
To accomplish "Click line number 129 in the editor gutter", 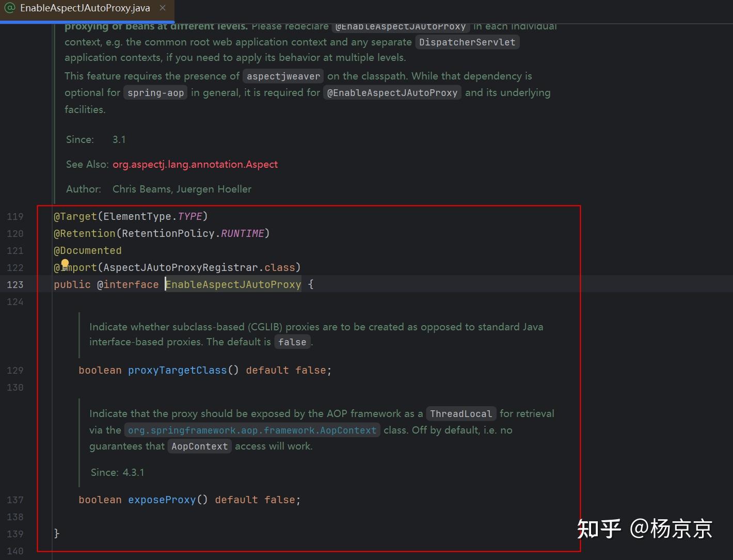I will click(x=15, y=370).
